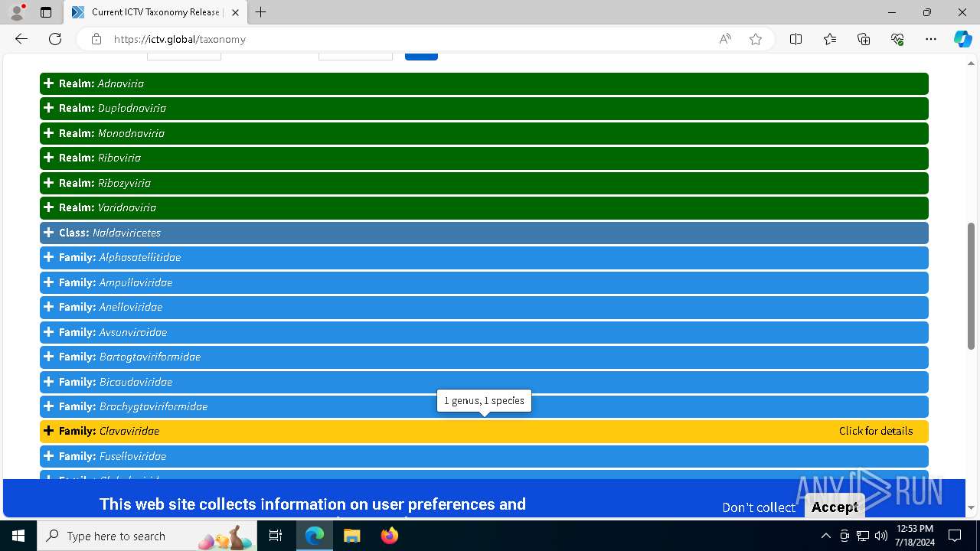Focus the address bar URL

click(x=180, y=39)
